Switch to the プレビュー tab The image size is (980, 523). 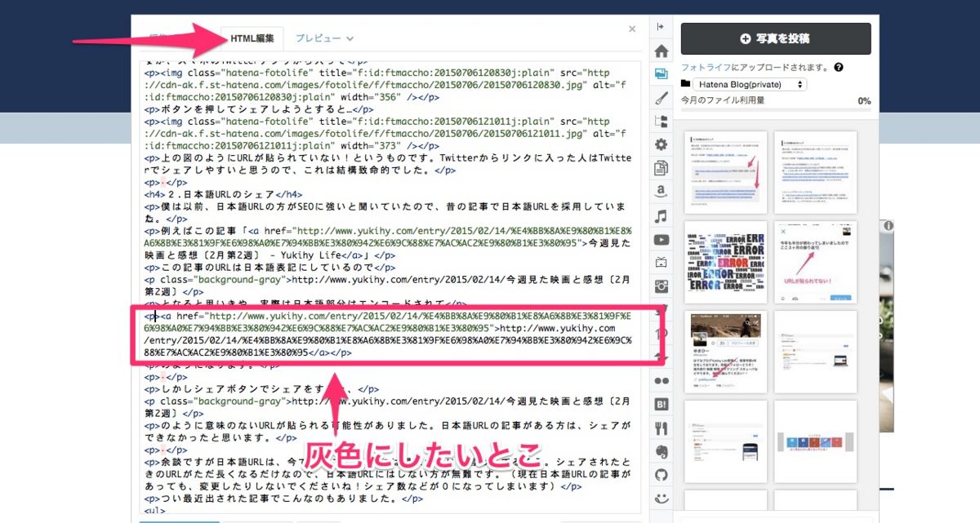pyautogui.click(x=318, y=38)
